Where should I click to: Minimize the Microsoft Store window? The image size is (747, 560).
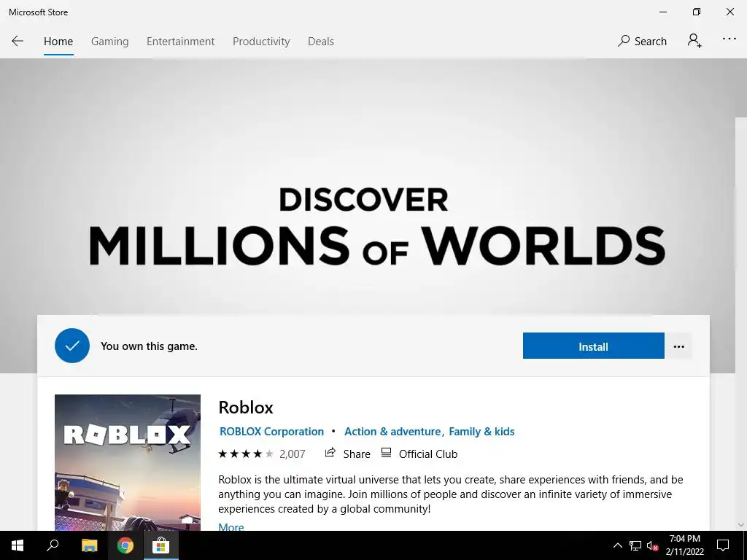click(x=663, y=12)
